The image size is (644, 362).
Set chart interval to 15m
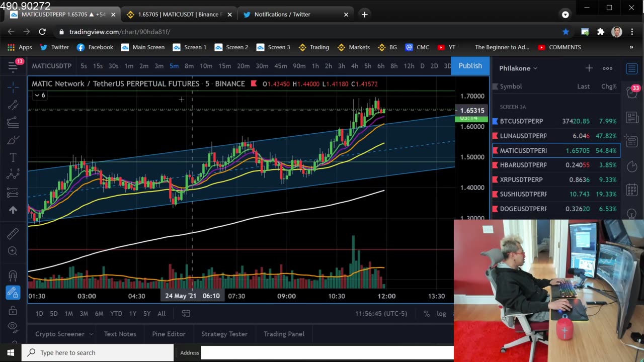224,66
